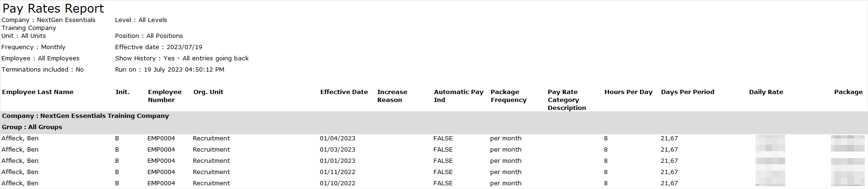Click the Employee Last Name column header
The width and height of the screenshot is (868, 189).
click(x=37, y=92)
